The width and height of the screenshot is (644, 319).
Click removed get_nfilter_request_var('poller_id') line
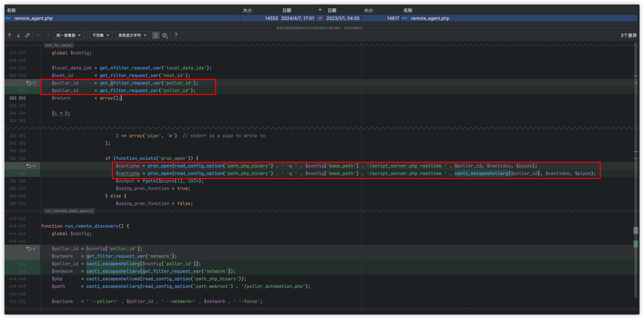(x=125, y=83)
